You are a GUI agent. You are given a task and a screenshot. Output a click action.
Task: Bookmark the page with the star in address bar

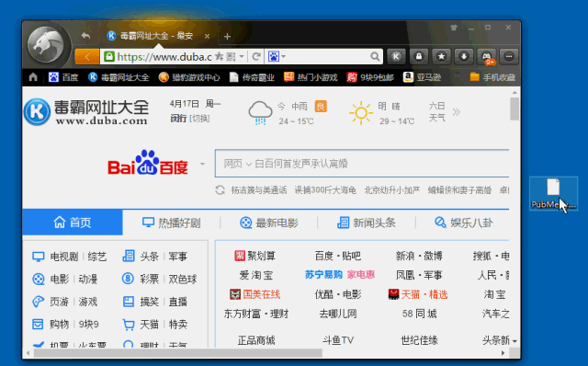point(220,57)
